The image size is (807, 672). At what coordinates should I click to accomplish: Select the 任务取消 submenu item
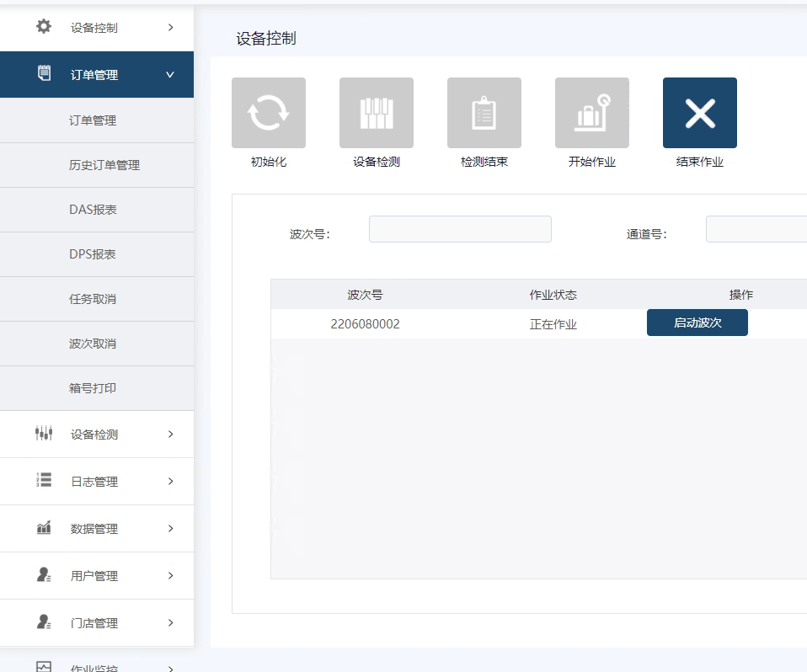pos(93,299)
